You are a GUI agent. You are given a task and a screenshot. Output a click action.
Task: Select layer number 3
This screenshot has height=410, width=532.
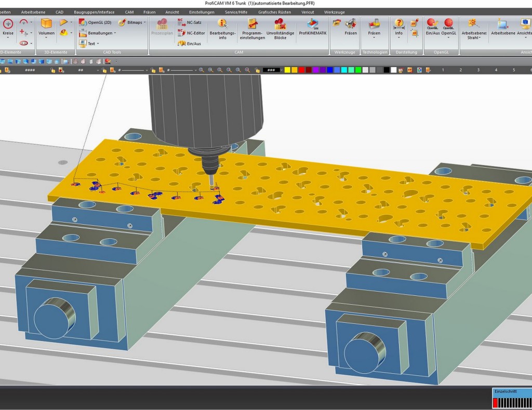tap(478, 70)
